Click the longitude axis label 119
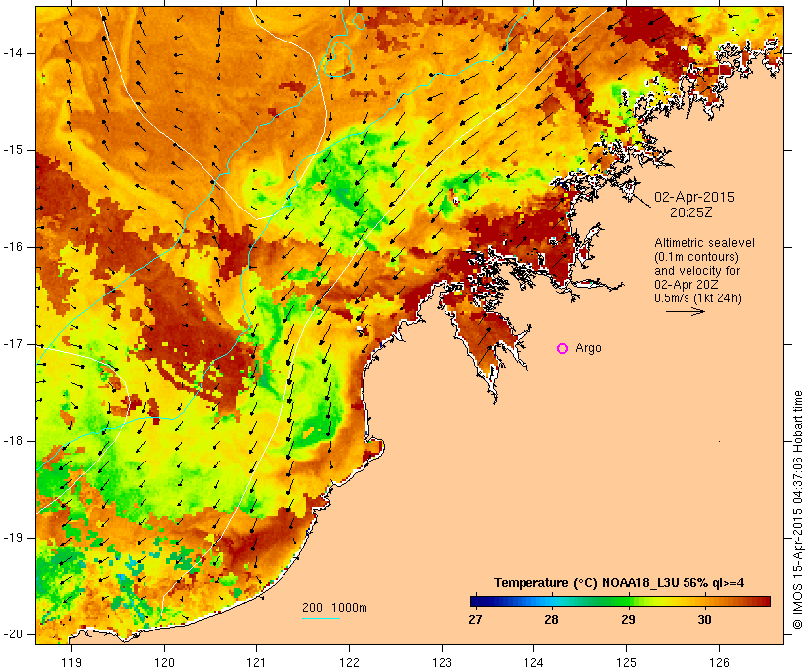 coord(72,662)
